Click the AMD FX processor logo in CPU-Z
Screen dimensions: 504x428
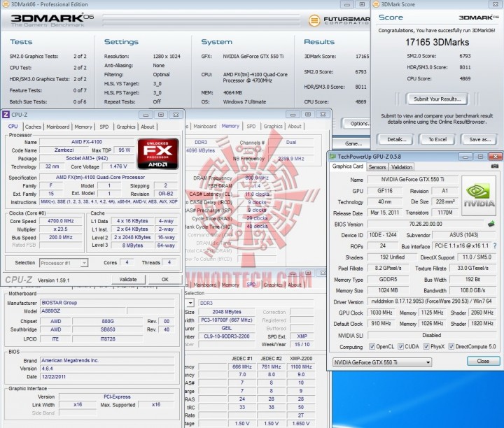157,154
